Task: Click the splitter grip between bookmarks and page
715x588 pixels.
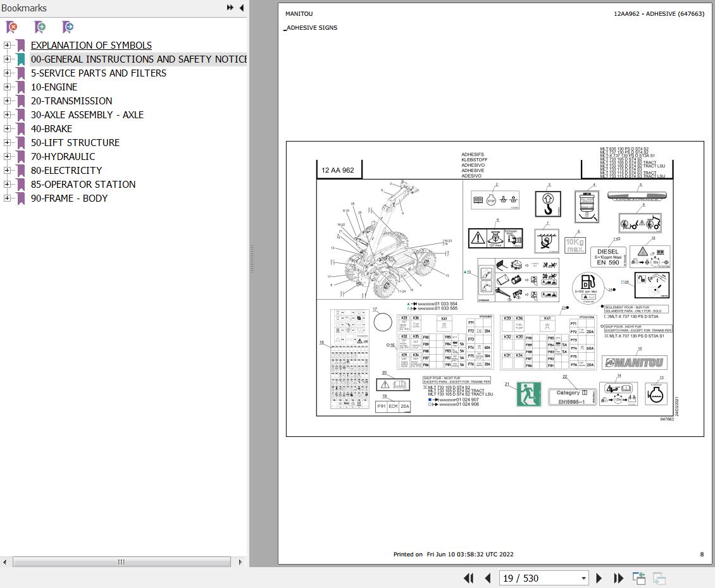Action: click(x=252, y=259)
